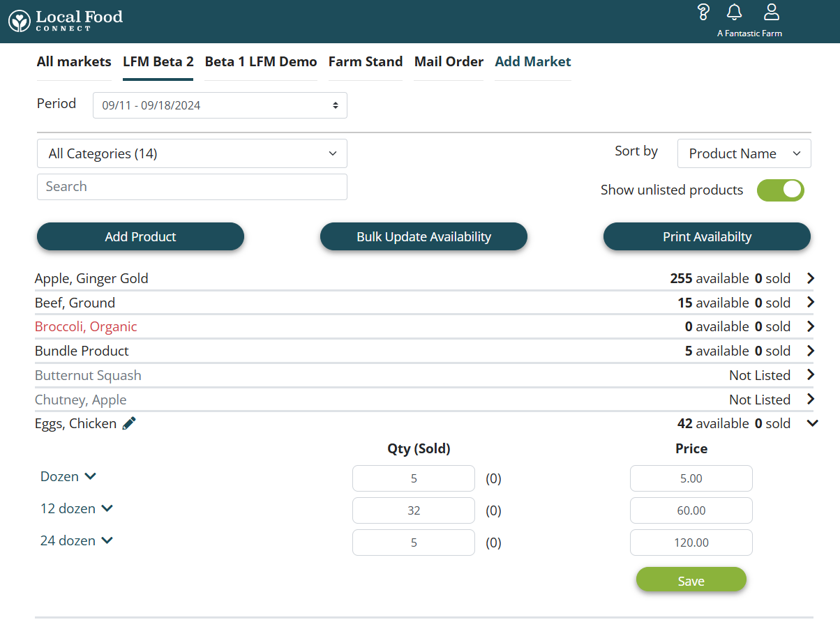The width and height of the screenshot is (840, 622).
Task: Edit Eggs, Chicken with pencil icon
Action: point(129,423)
